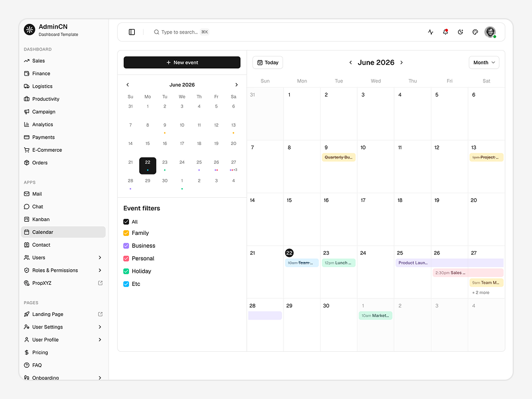The image size is (532, 399).
Task: Click the Landing Page external link icon
Action: [x=100, y=314]
